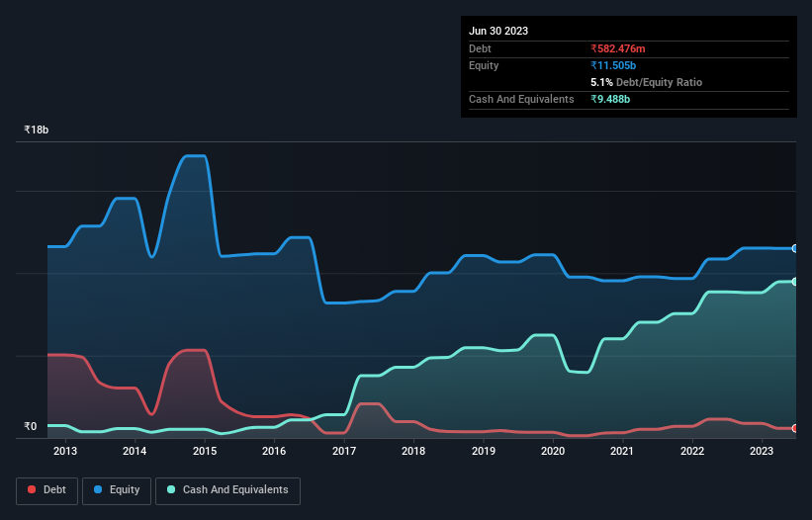Click the 5.1% Debt/Equity Ratio text

click(646, 82)
